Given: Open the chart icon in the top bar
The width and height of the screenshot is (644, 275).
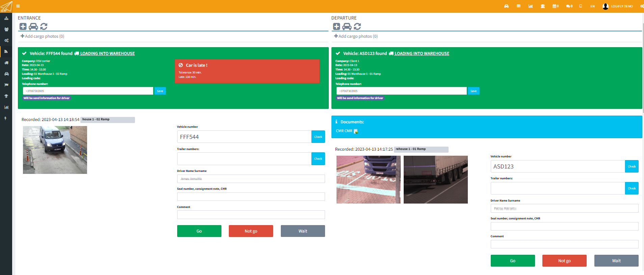Looking at the screenshot, I should tap(531, 6).
